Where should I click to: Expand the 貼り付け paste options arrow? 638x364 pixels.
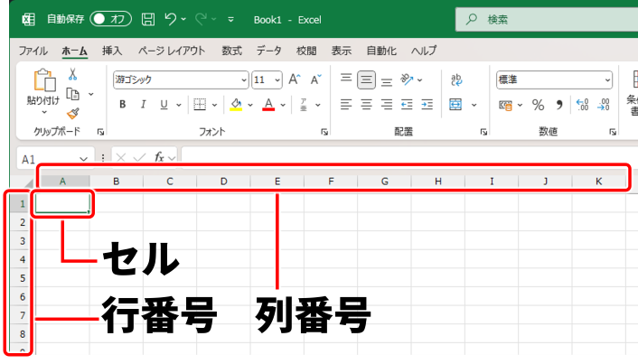click(x=44, y=112)
